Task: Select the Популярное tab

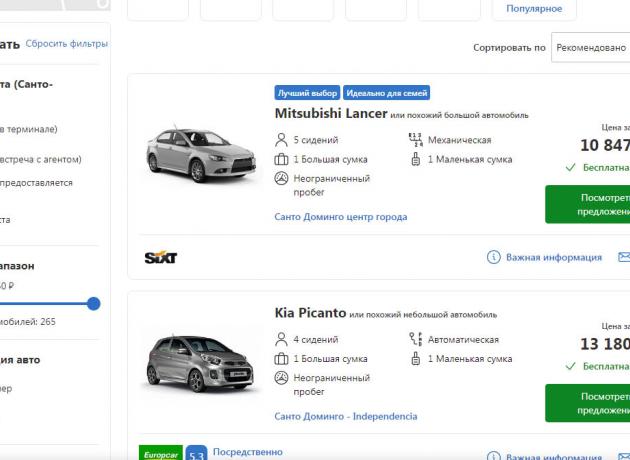Action: click(x=534, y=8)
